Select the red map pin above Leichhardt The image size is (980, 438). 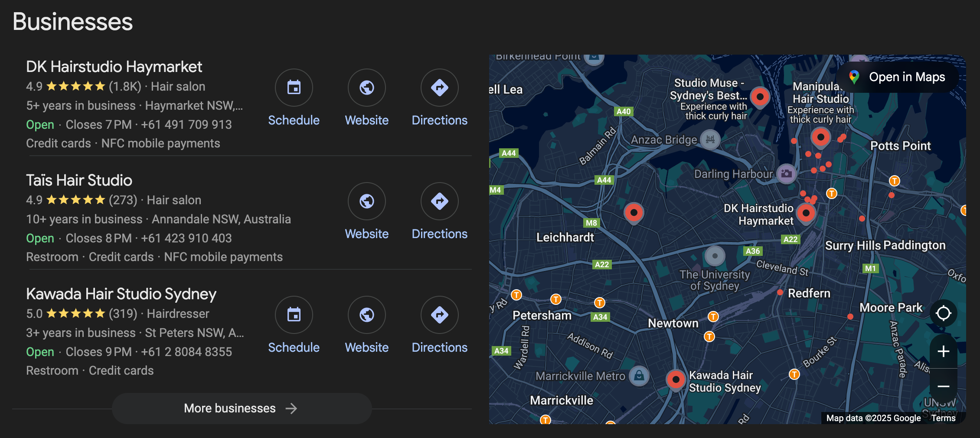634,213
